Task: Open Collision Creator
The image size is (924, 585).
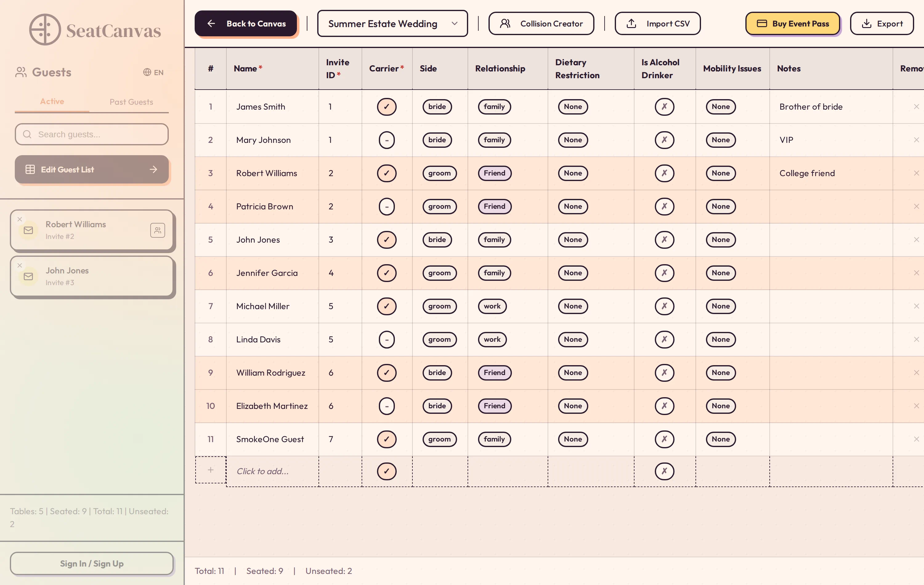Action: pos(541,24)
